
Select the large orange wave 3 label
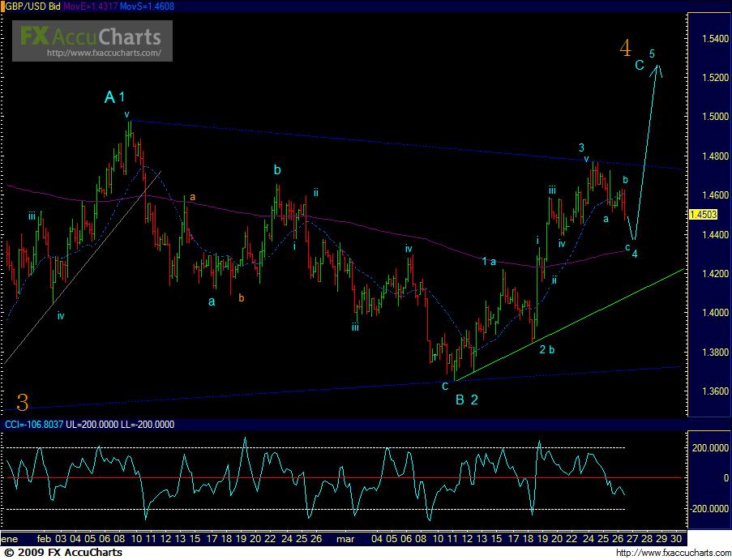click(23, 401)
